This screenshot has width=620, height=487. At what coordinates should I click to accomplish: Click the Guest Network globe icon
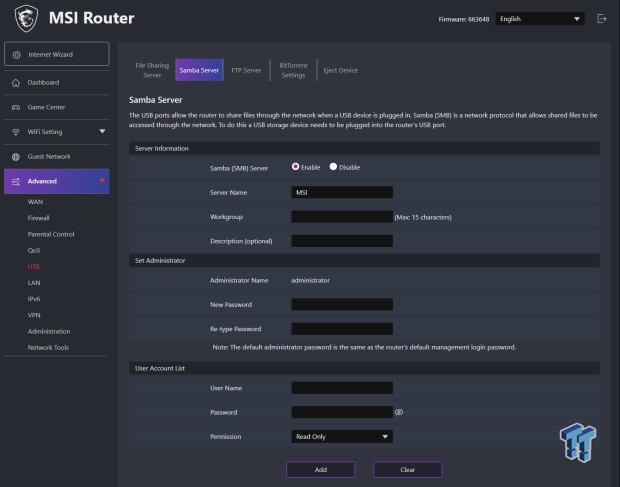point(16,157)
